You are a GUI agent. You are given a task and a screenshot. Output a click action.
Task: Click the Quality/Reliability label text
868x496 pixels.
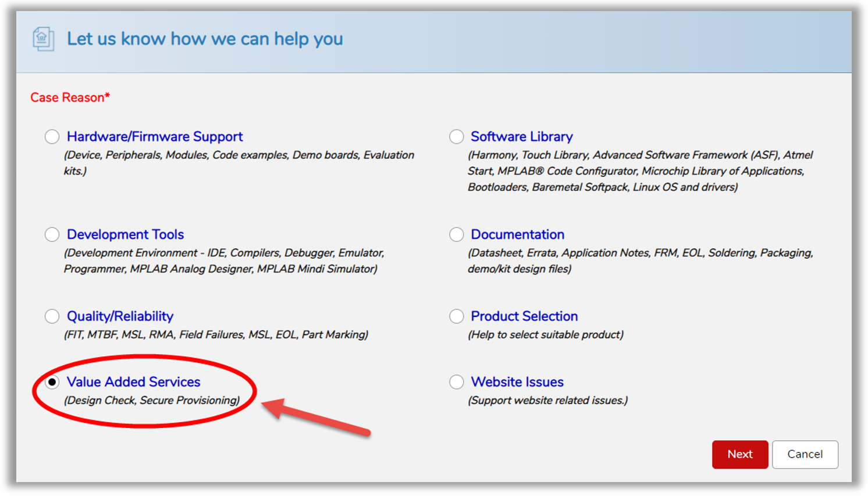pyautogui.click(x=120, y=316)
